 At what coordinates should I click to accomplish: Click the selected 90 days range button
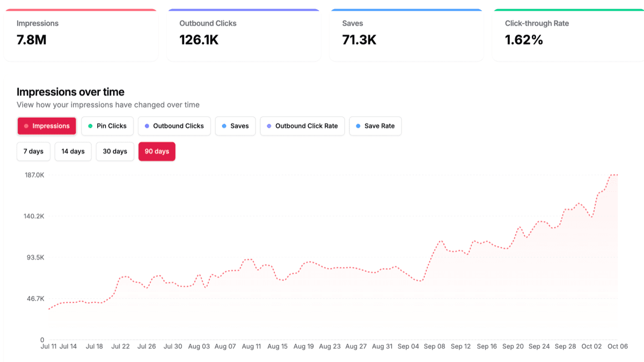(157, 151)
